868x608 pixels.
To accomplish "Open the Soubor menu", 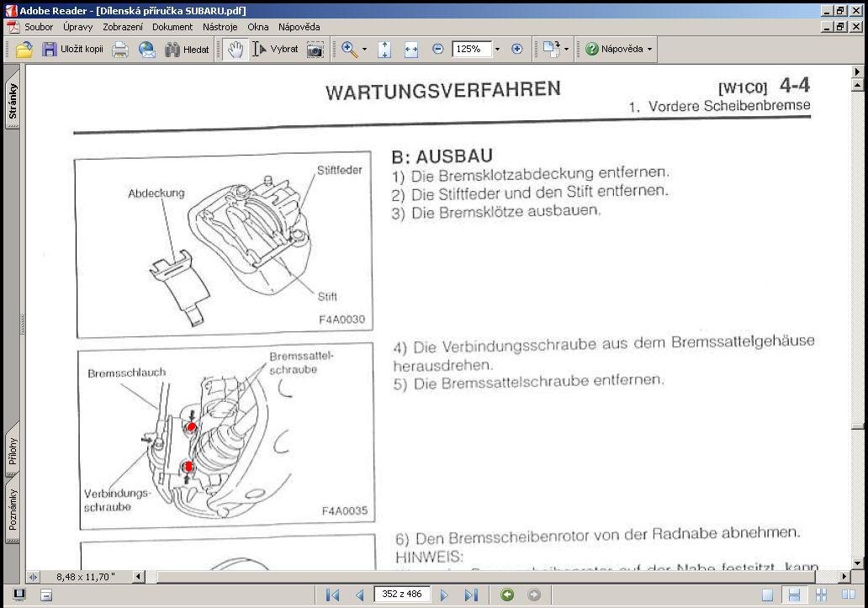I will point(39,27).
